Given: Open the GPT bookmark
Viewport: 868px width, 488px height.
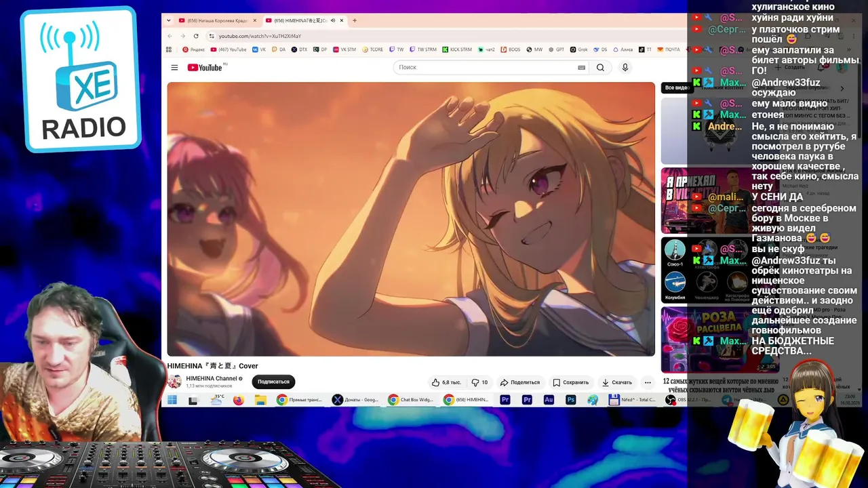Looking at the screenshot, I should 556,49.
